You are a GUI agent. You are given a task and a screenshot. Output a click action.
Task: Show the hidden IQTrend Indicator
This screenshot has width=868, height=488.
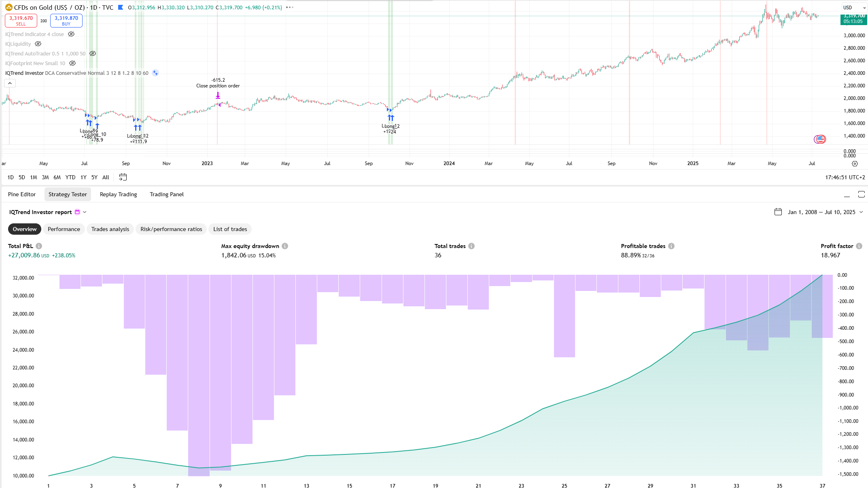tap(71, 34)
